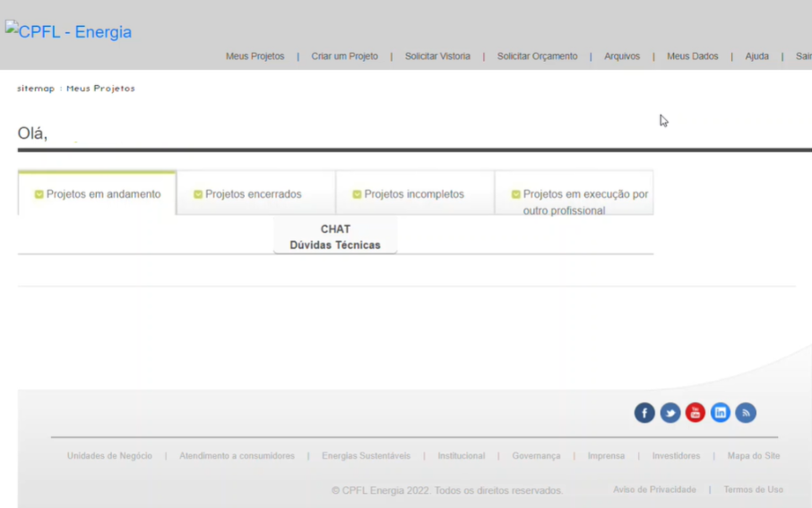Open the YouTube social icon
Image resolution: width=812 pixels, height=508 pixels.
pyautogui.click(x=695, y=413)
